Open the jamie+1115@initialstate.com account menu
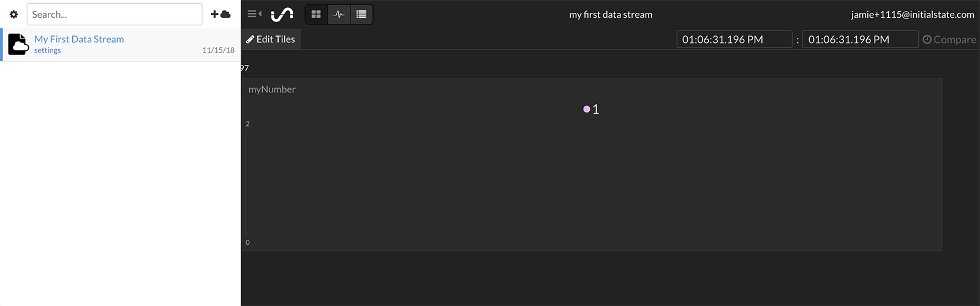The height and width of the screenshot is (306, 980). pyautogui.click(x=912, y=14)
